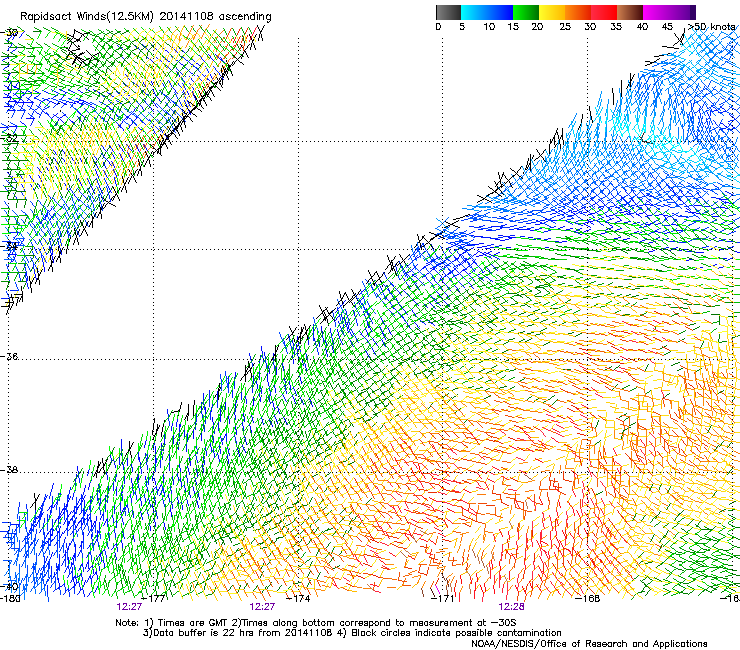
Task: Click the dark purple 45-50 knots legend segment
Action: (682, 12)
